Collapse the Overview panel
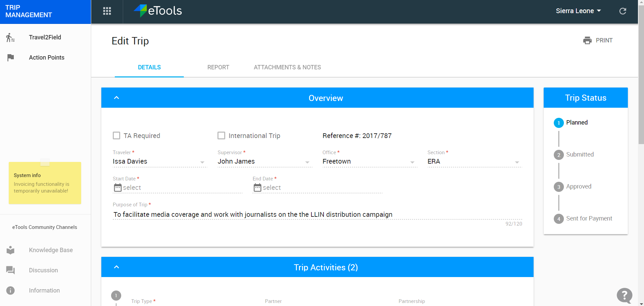Image resolution: width=644 pixels, height=306 pixels. coord(116,98)
